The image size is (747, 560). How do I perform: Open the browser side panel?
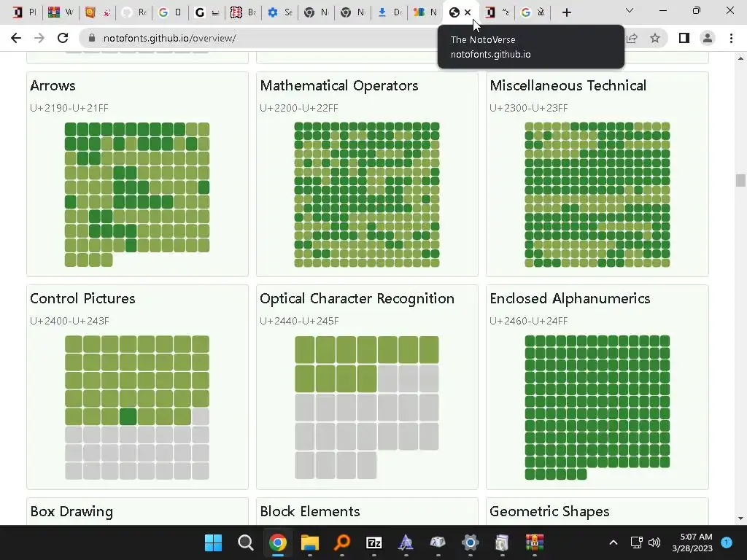tap(684, 38)
